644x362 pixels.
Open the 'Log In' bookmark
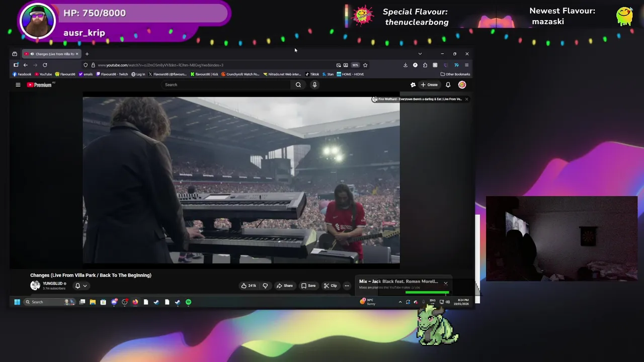point(138,74)
